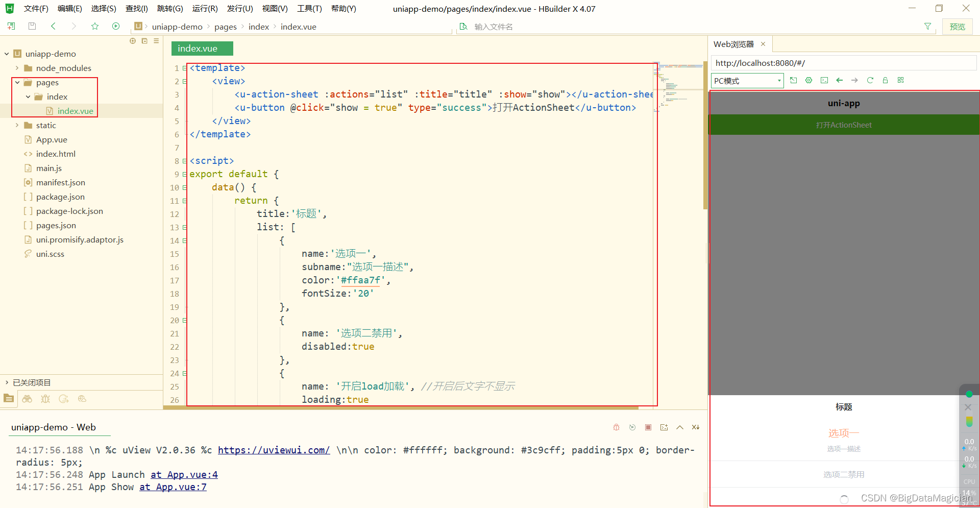Click the run play icon in toolbar
Image resolution: width=980 pixels, height=508 pixels.
116,26
